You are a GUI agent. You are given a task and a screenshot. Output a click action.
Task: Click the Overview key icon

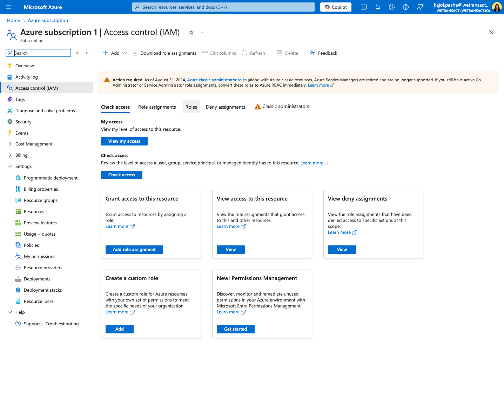pyautogui.click(x=10, y=66)
